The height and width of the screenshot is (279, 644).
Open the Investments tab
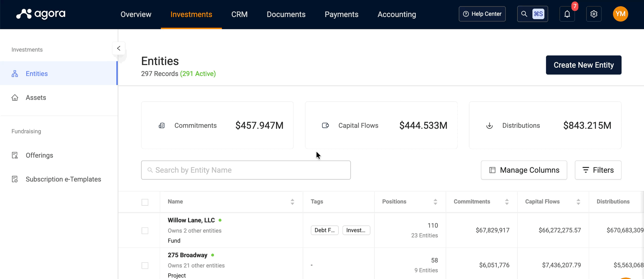tap(191, 14)
